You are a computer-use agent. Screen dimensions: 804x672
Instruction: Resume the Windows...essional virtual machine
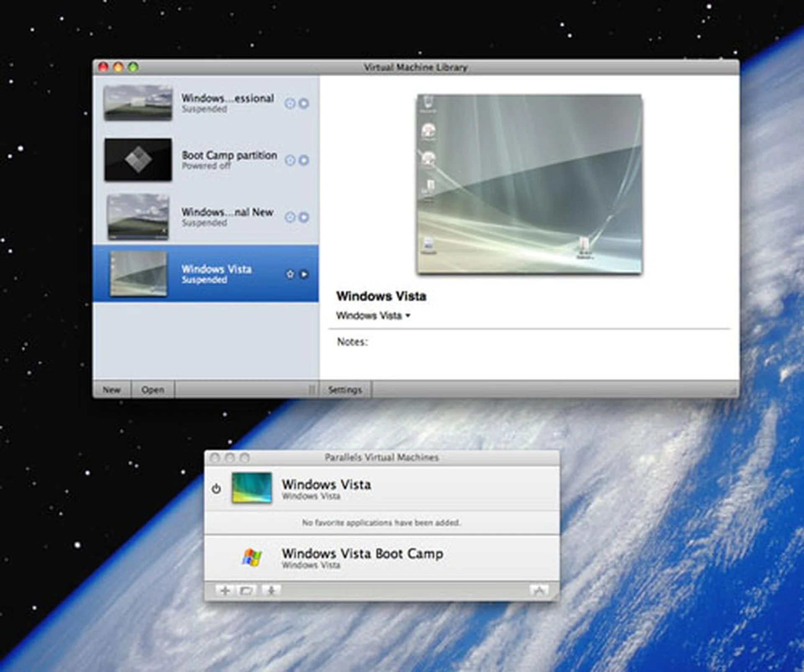(x=304, y=103)
